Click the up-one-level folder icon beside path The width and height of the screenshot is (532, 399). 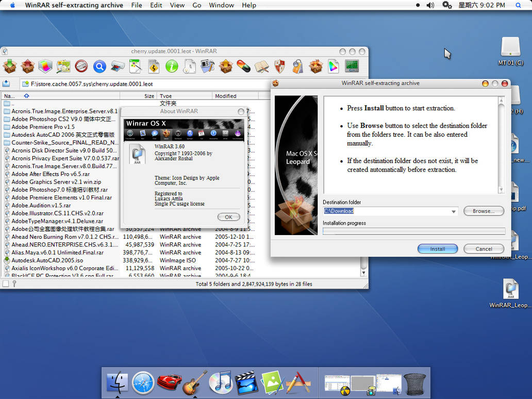[6, 84]
